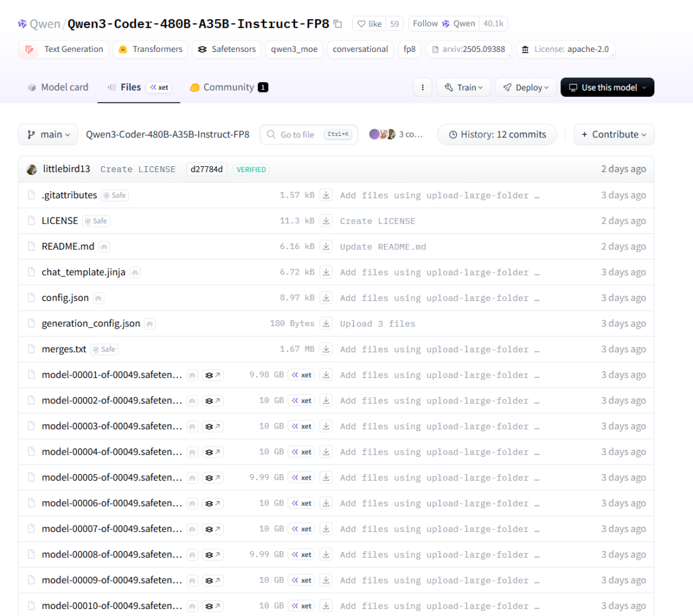
Task: Download model-00004-of-00049 safetensors
Action: (x=326, y=452)
